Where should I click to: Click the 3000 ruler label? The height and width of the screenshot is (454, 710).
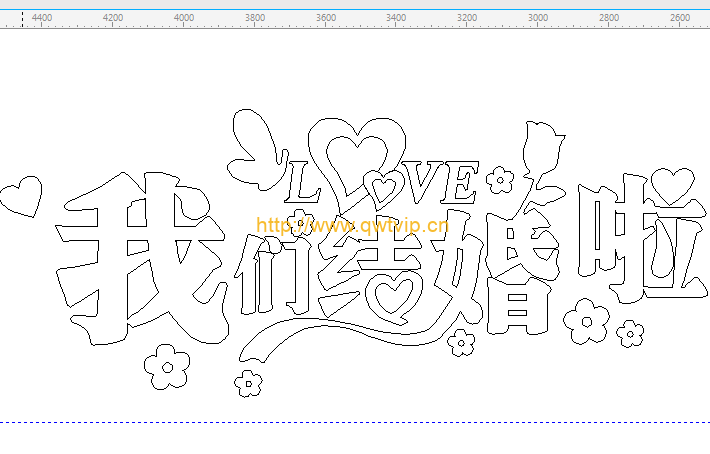(x=538, y=18)
